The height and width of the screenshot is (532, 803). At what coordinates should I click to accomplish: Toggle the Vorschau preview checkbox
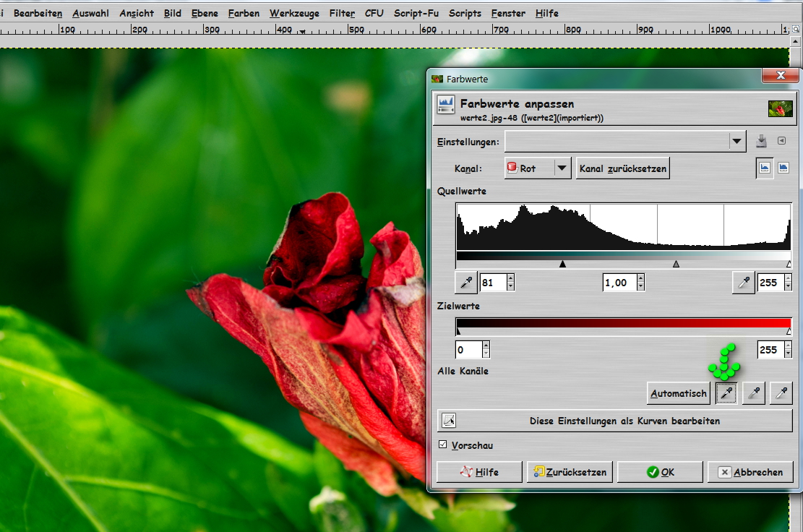(443, 445)
